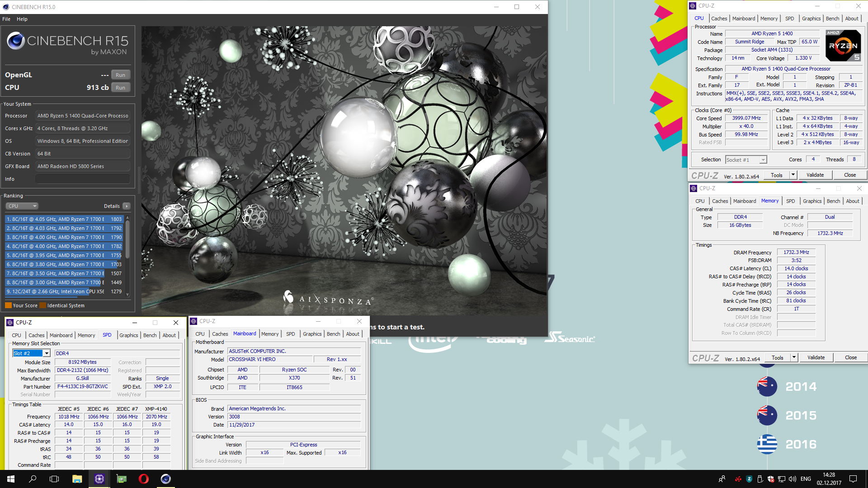Open teal Z shield tray icon

[x=749, y=479]
